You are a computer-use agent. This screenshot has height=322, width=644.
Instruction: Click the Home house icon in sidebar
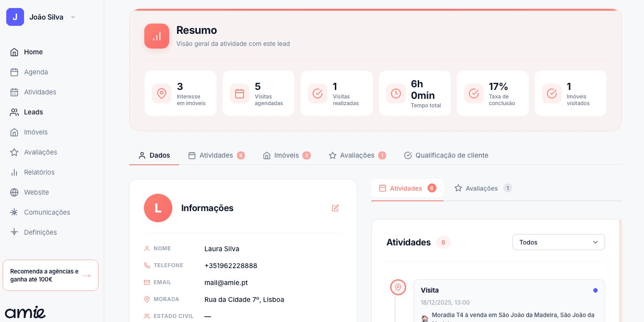(x=14, y=52)
